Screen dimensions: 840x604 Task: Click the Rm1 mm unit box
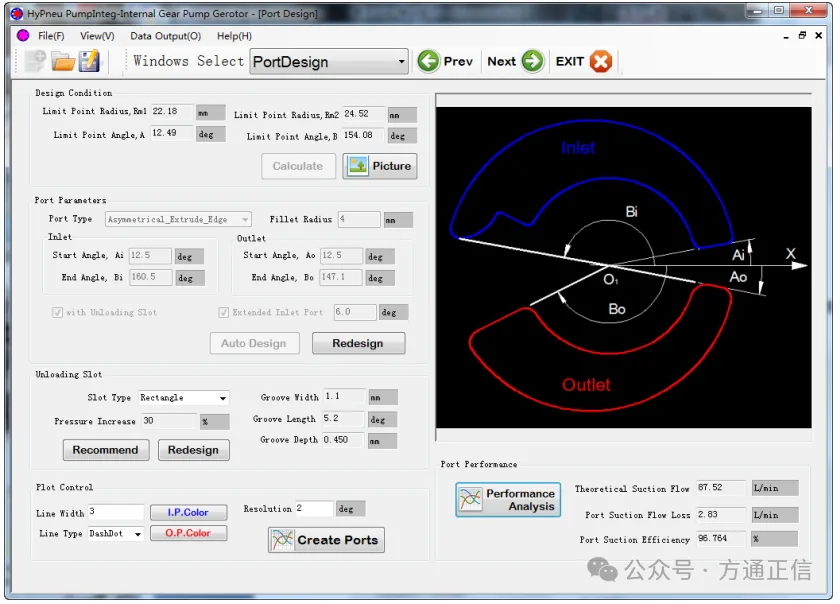pos(211,113)
